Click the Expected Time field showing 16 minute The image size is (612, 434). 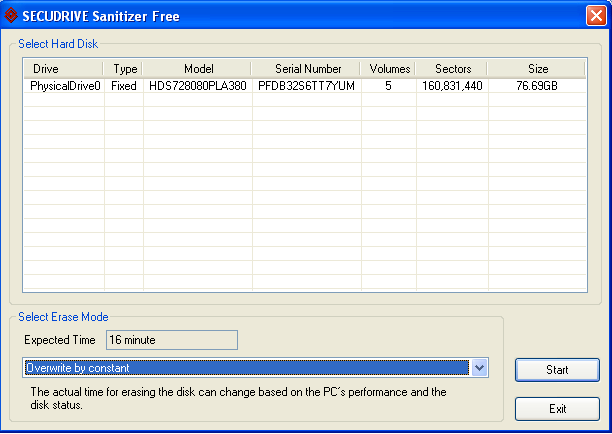(x=172, y=340)
